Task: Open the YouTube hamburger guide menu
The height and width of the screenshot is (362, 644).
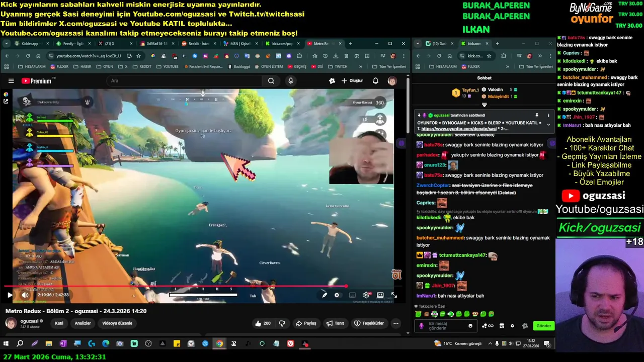Action: coord(11,81)
